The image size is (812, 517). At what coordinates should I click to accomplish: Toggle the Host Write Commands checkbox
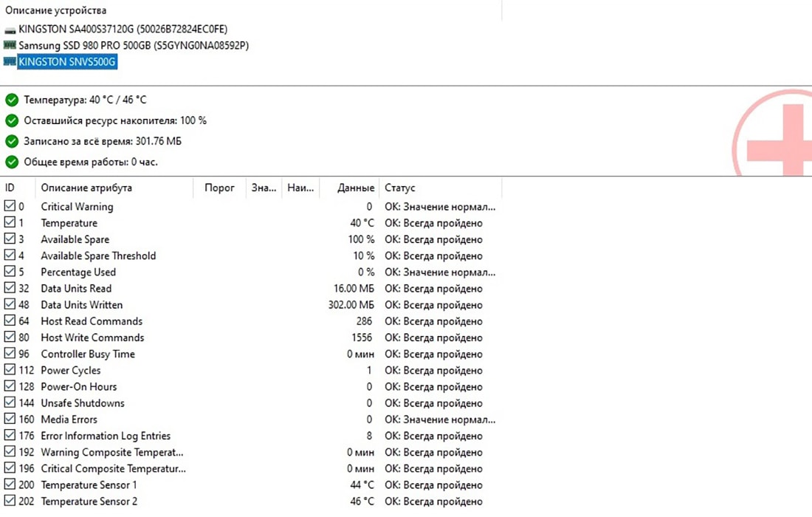[10, 337]
